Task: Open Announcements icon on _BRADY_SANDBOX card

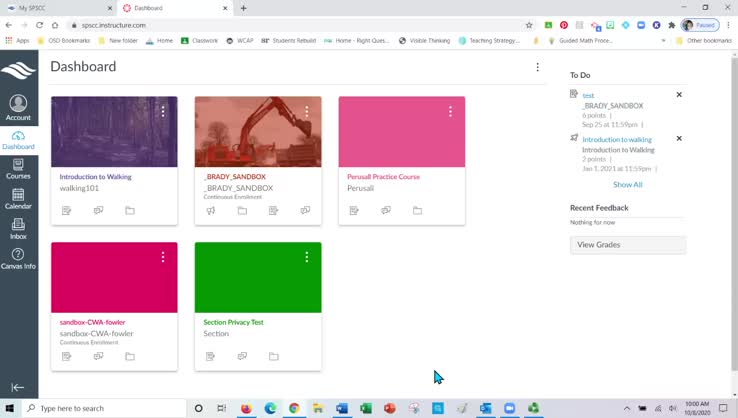Action: (210, 210)
